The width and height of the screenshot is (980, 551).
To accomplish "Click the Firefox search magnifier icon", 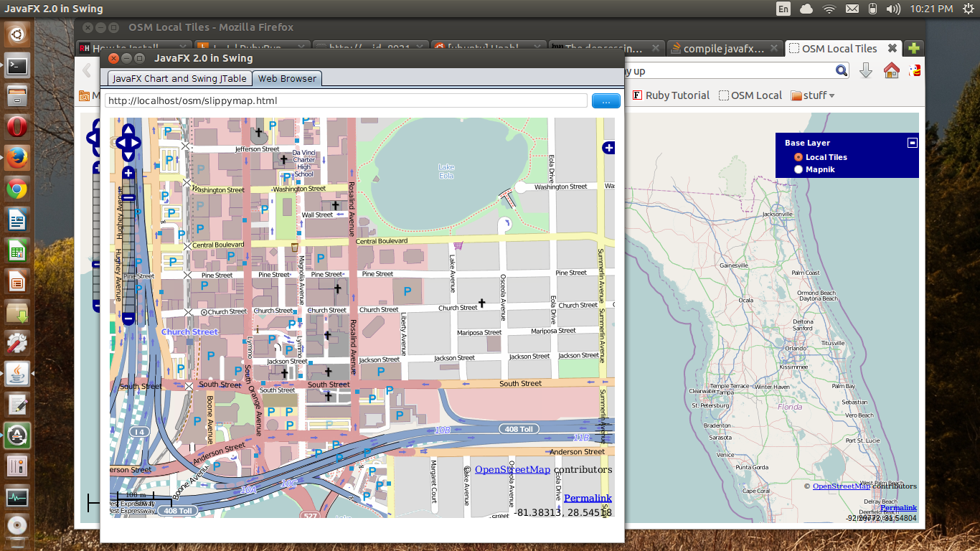I will 842,70.
